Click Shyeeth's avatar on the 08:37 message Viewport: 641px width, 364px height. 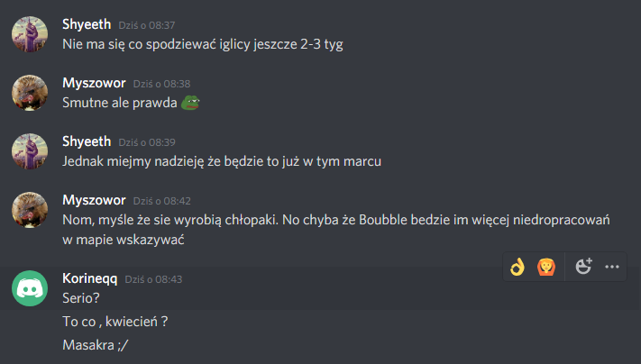tap(30, 34)
